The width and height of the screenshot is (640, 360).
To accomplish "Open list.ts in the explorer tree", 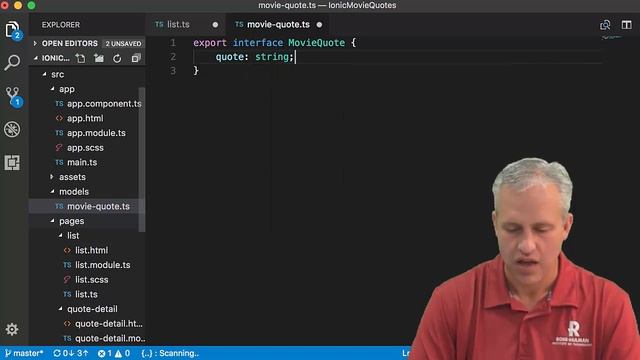I will tap(86, 294).
